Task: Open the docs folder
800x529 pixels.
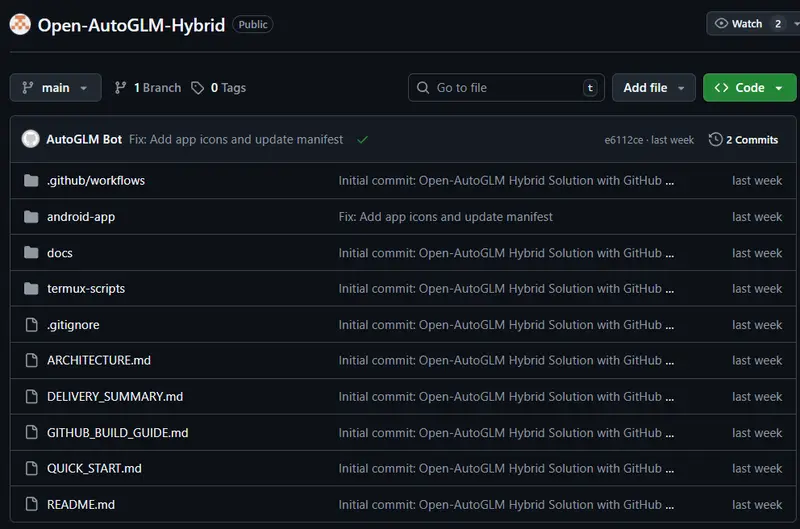Action: pyautogui.click(x=60, y=253)
